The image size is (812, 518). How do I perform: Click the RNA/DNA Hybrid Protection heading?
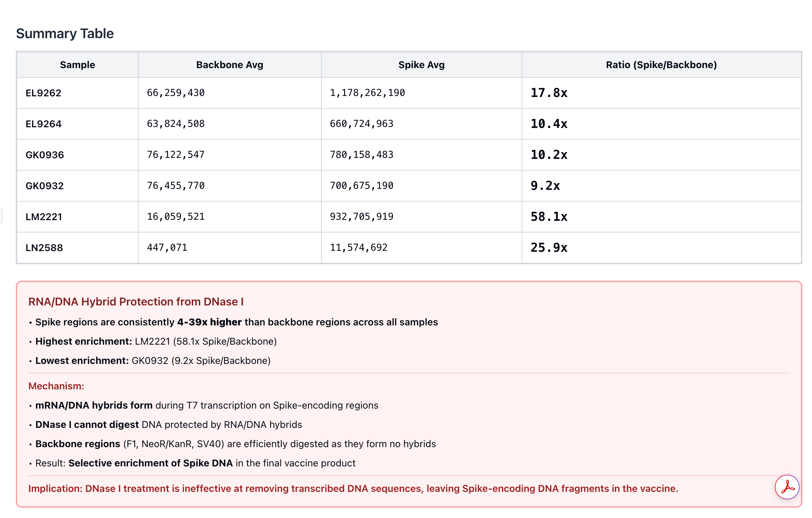pos(136,302)
